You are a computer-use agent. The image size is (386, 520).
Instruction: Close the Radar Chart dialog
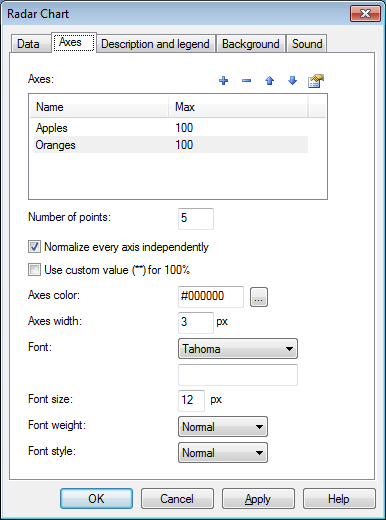365,14
